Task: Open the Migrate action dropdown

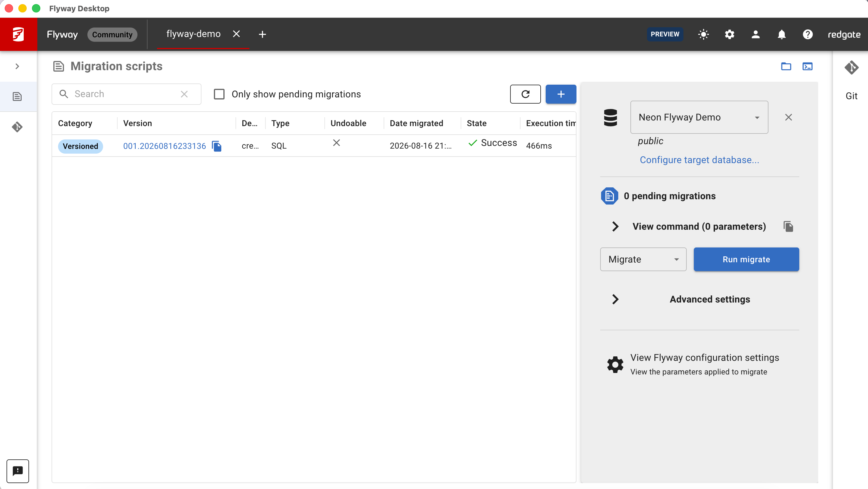Action: click(x=643, y=259)
